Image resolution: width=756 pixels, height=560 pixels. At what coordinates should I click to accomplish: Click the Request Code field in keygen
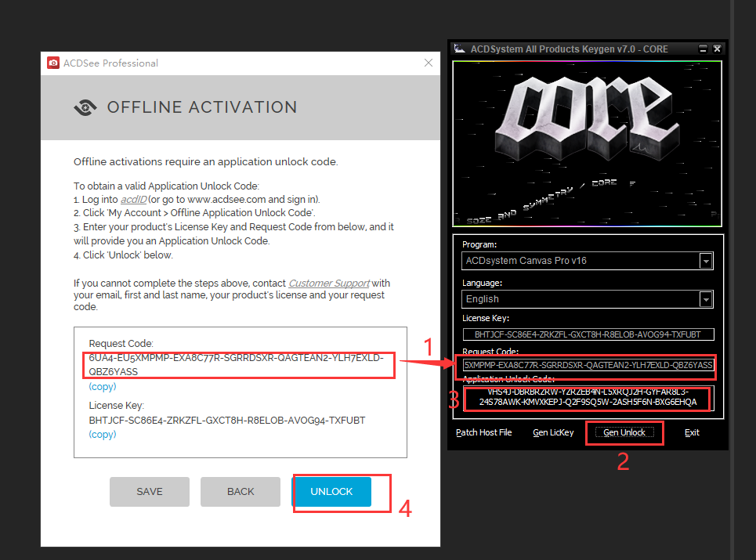click(588, 365)
